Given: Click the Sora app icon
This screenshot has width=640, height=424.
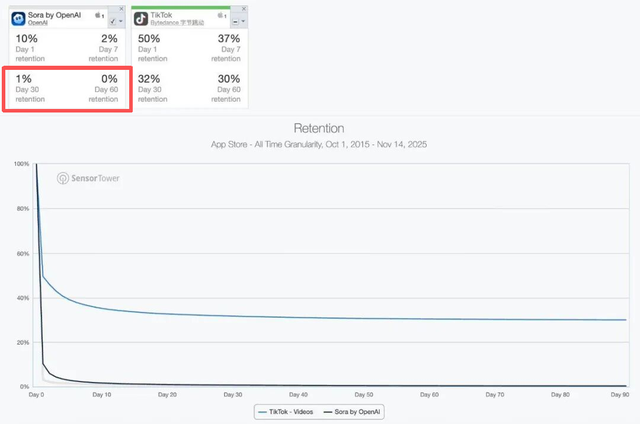Looking at the screenshot, I should pos(19,17).
